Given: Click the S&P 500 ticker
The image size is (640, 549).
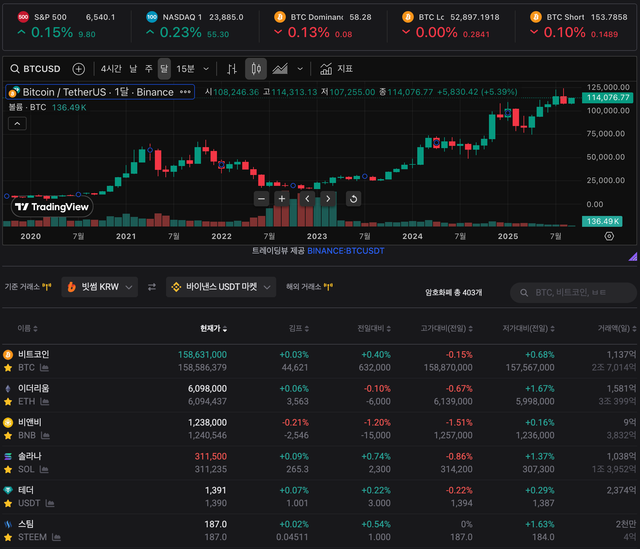Looking at the screenshot, I should 67,25.
